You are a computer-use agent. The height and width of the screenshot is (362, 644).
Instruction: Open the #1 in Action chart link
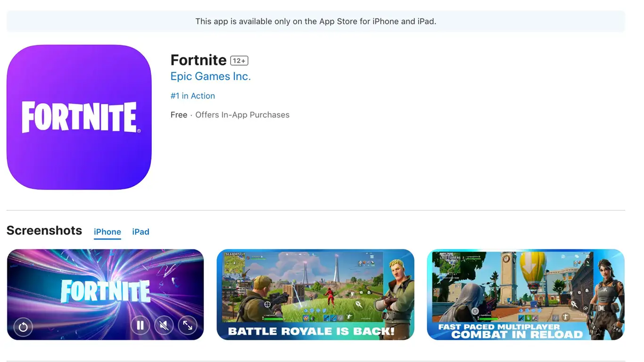[193, 96]
